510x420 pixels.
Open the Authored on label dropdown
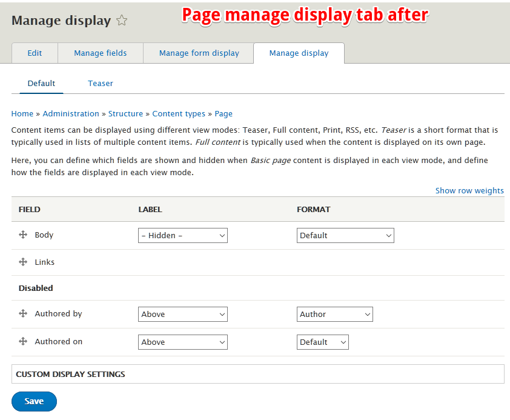coord(182,342)
